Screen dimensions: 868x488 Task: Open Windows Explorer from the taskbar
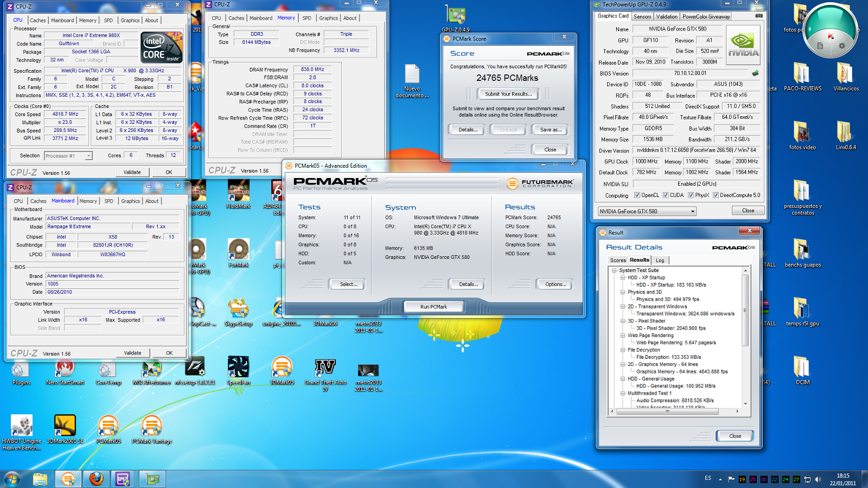pyautogui.click(x=40, y=479)
